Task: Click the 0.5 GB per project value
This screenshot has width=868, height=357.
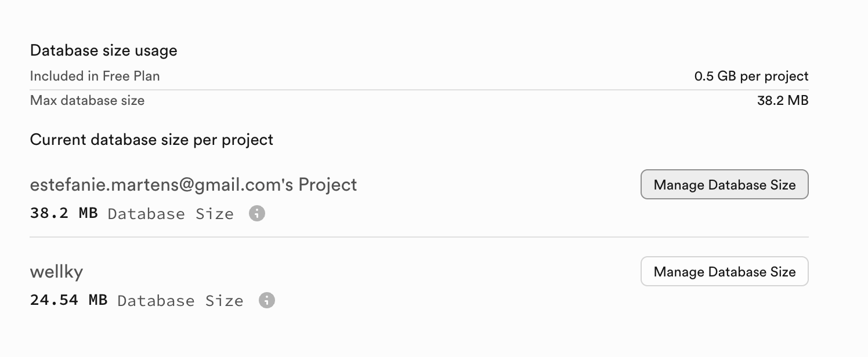Action: tap(751, 76)
